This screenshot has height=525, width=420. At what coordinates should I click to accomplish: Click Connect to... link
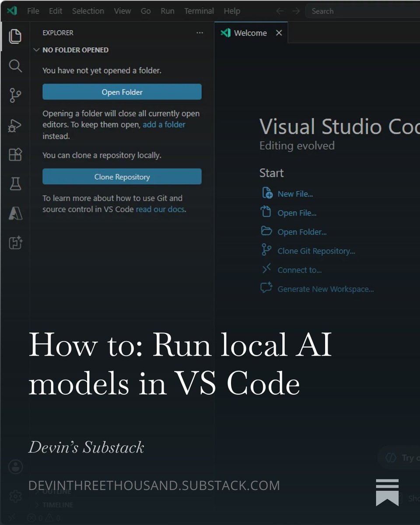(300, 270)
